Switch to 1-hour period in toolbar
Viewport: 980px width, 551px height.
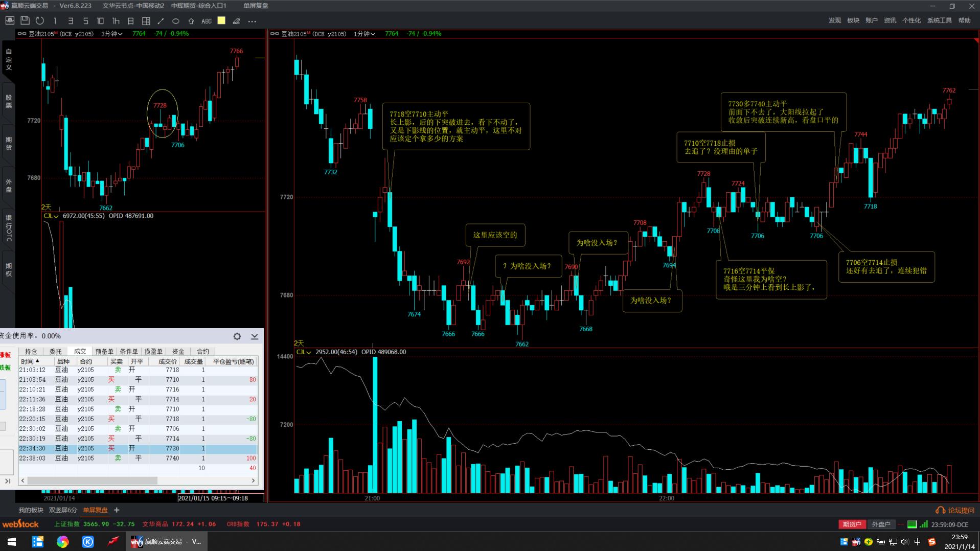click(x=116, y=21)
